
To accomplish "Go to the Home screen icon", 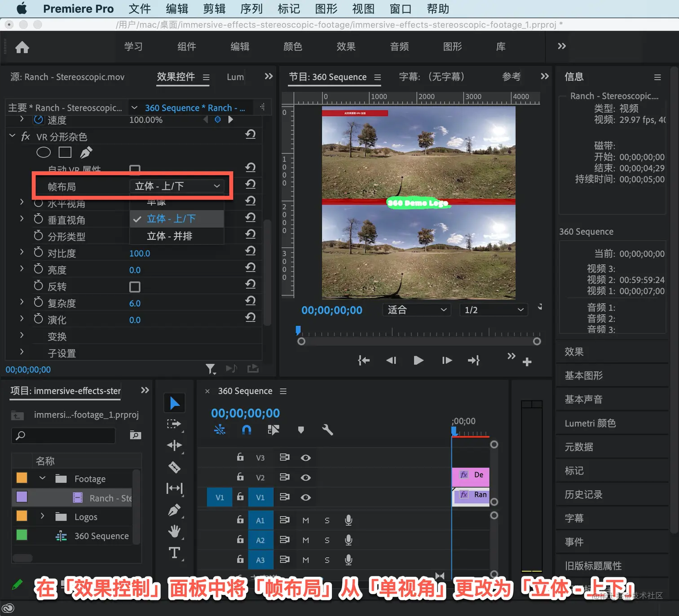I will click(22, 47).
